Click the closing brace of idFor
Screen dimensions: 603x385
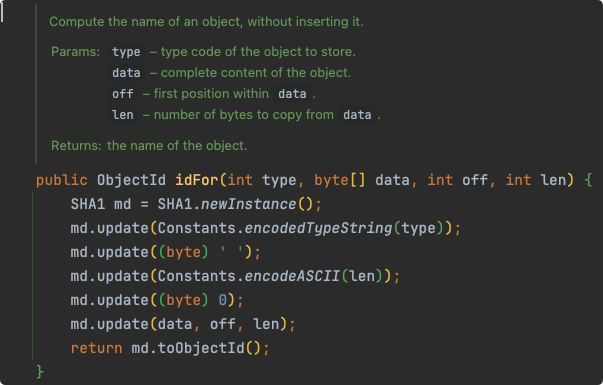[40, 372]
